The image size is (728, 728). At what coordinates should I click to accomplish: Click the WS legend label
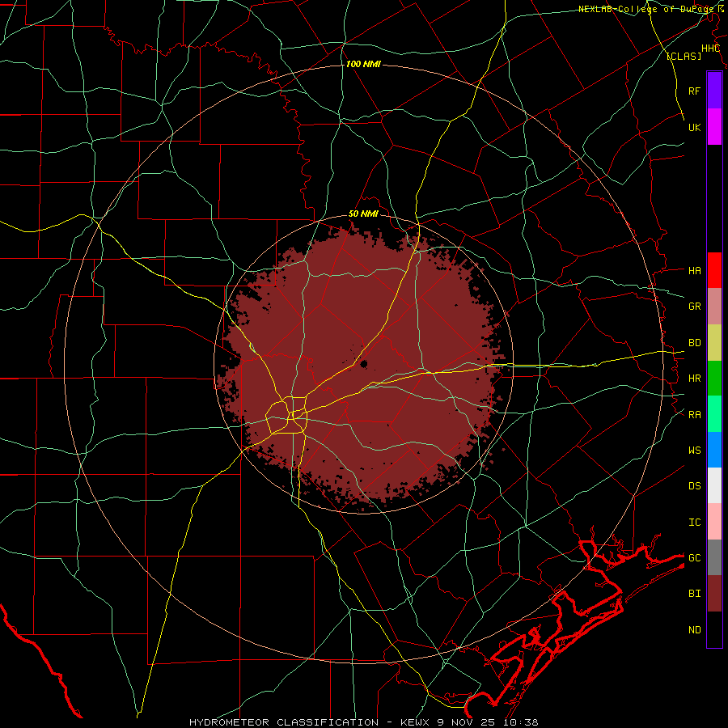pyautogui.click(x=694, y=450)
